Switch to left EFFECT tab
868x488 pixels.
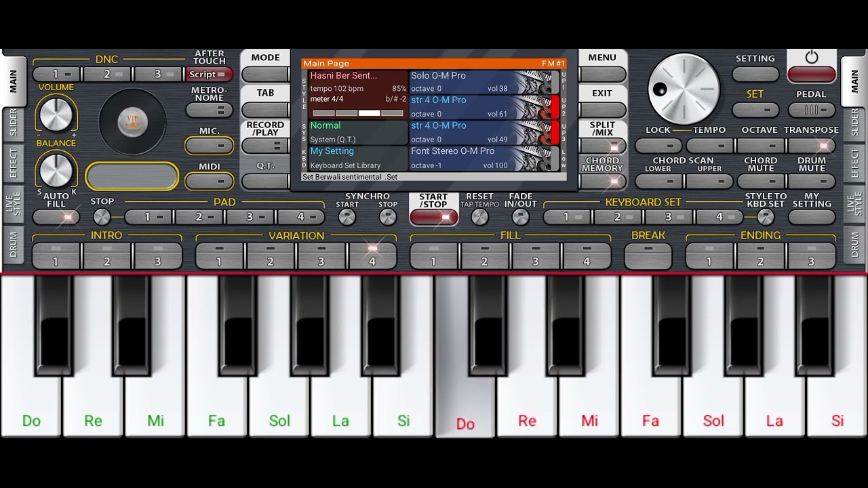coord(13,163)
